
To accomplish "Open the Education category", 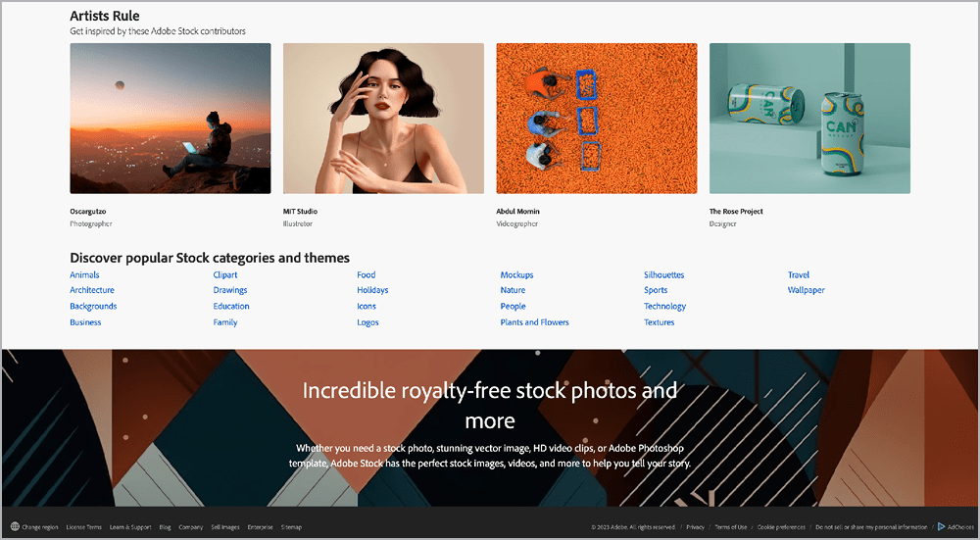I will 231,306.
